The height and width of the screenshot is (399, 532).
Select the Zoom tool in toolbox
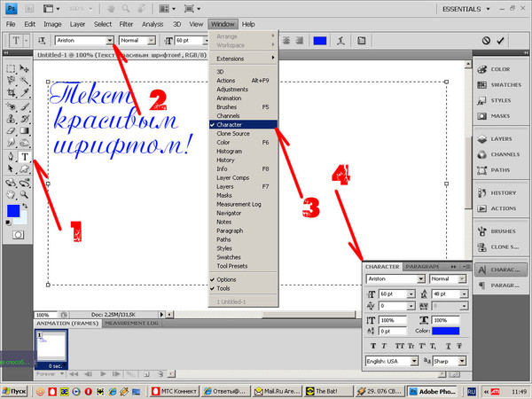click(x=24, y=195)
